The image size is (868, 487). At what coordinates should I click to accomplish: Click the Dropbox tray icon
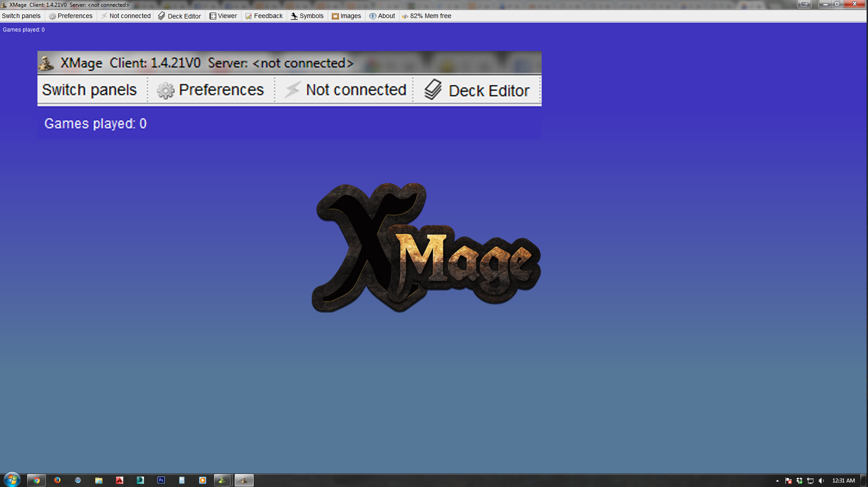pos(799,481)
